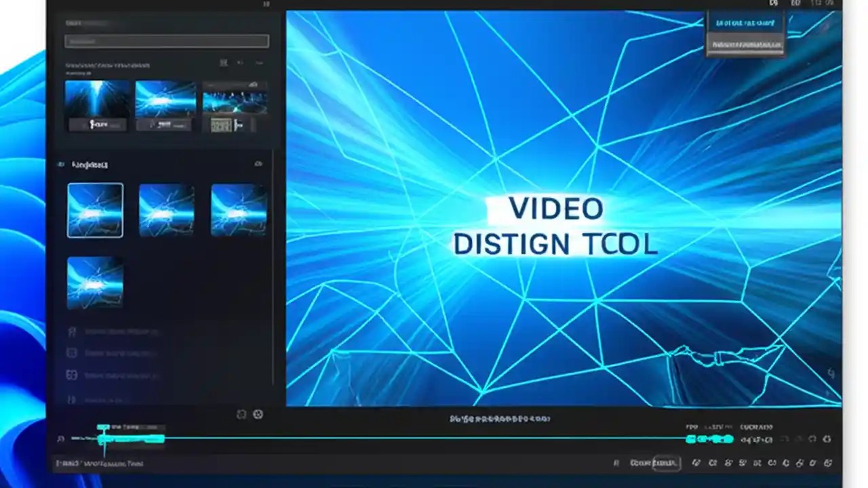868x488 pixels.
Task: Open the workspace menu at the top of the panel
Action: [266, 5]
